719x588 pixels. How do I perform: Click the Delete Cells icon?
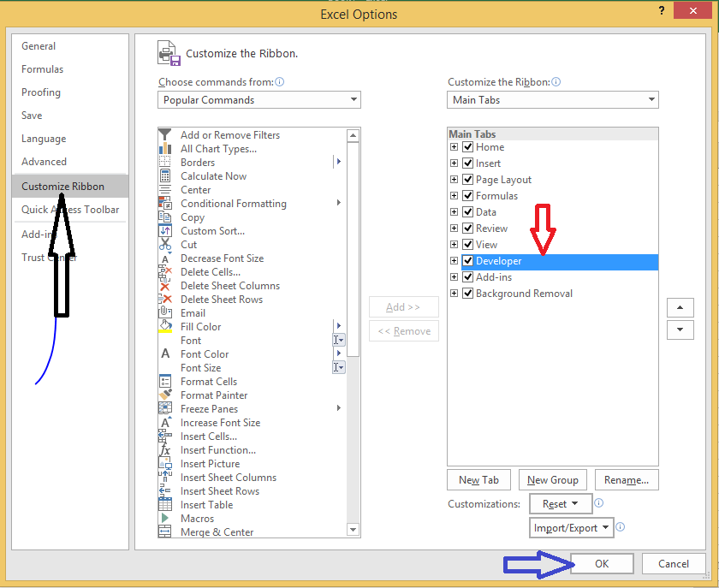click(x=164, y=272)
